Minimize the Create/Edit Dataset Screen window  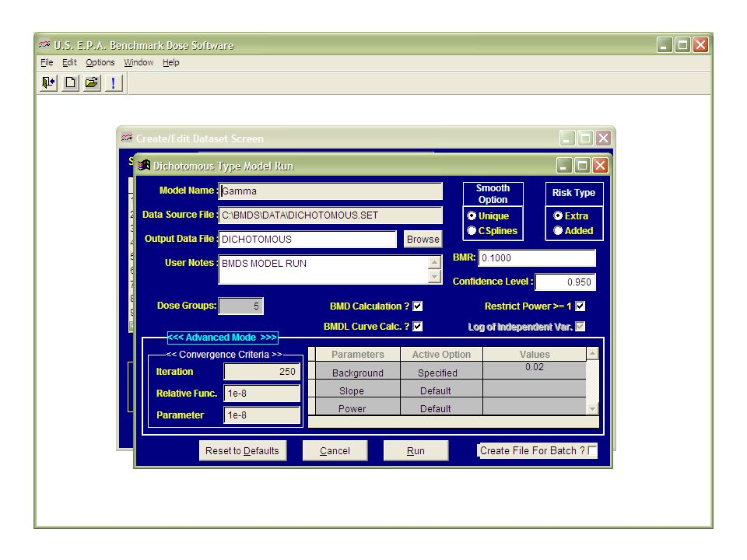[x=567, y=138]
